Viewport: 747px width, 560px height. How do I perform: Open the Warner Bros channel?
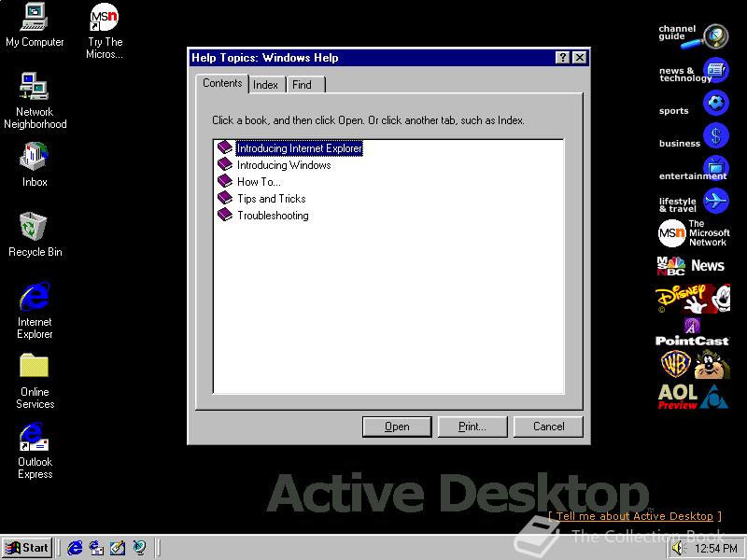click(693, 364)
